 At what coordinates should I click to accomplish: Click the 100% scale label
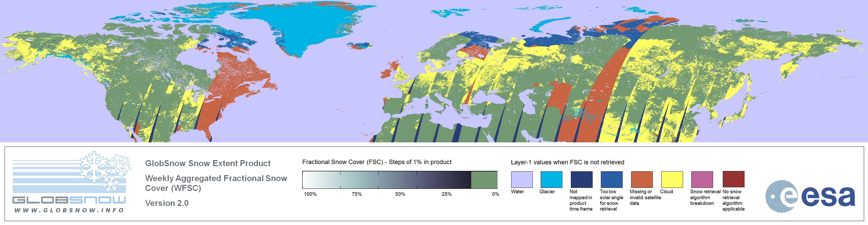pyautogui.click(x=310, y=194)
